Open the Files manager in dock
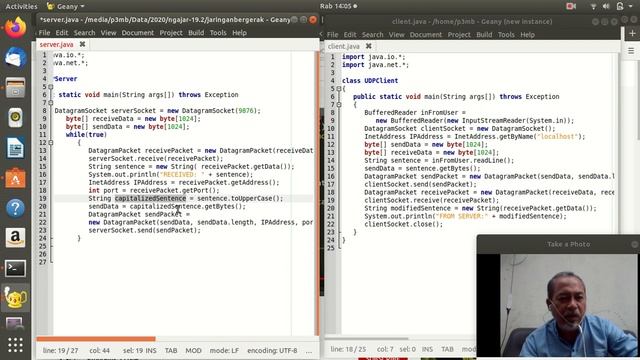Screen dimensions: 640x360 (x=15, y=87)
